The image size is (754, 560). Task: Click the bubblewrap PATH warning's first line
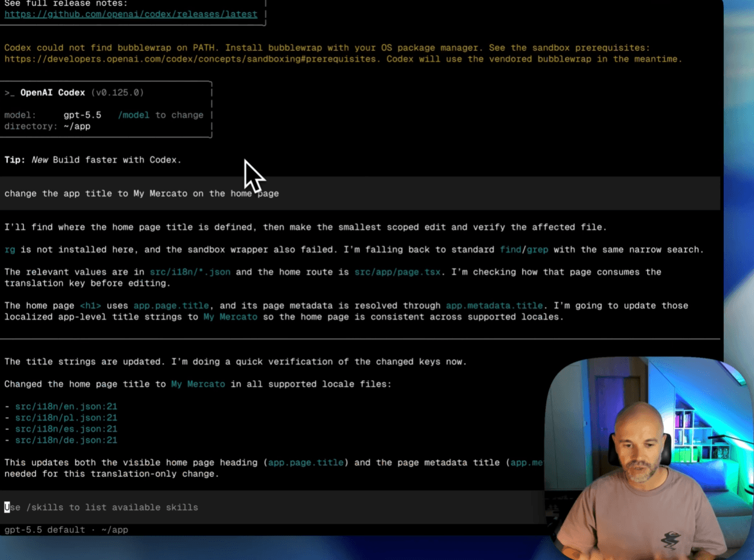click(x=327, y=48)
